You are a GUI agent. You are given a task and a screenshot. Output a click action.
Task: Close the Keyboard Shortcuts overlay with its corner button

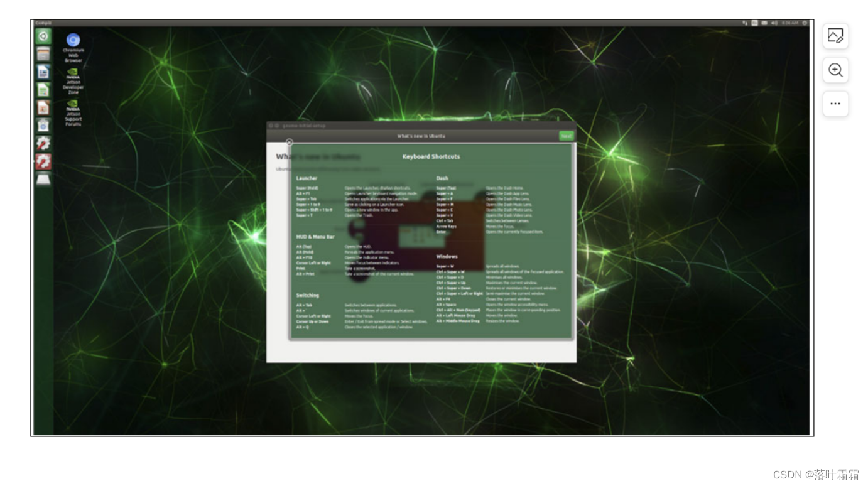click(x=290, y=143)
